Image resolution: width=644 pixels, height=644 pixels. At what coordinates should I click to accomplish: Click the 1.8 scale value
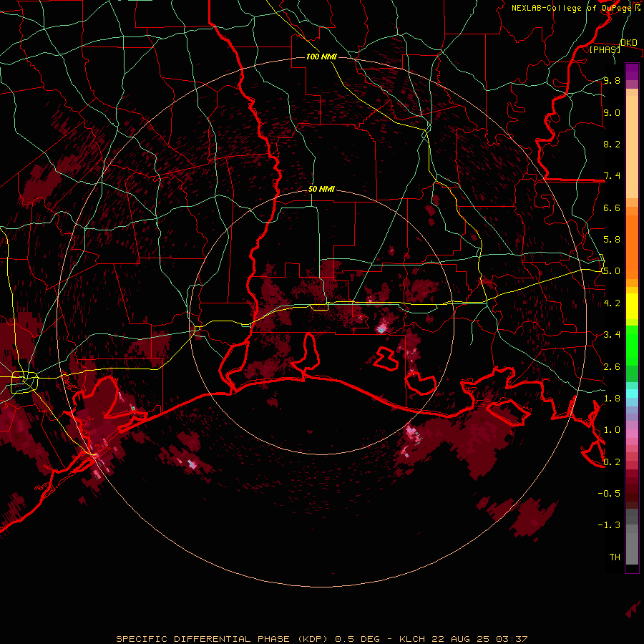(x=612, y=399)
